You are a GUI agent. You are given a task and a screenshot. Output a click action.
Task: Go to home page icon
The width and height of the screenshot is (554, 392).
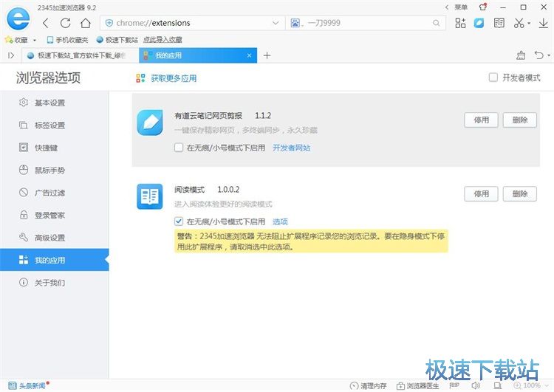(x=86, y=24)
